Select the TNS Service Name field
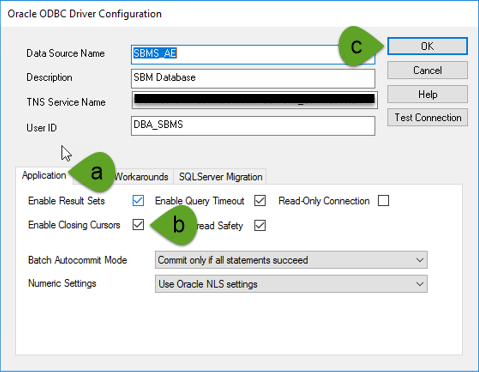 tap(255, 100)
